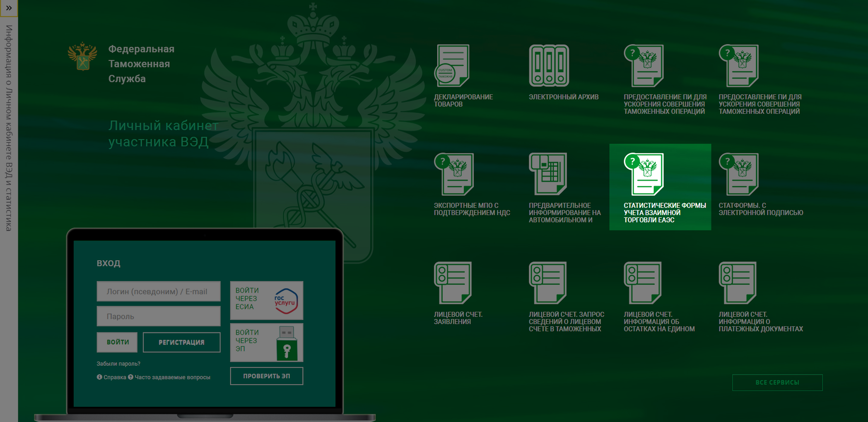Viewport: 868px width, 422px height.
Task: Click the Пароль input field
Action: (158, 316)
